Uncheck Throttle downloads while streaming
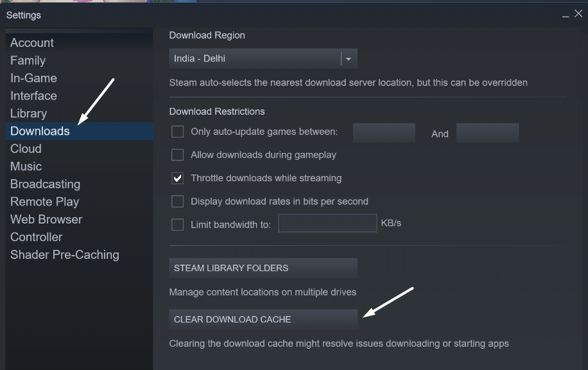Image resolution: width=588 pixels, height=370 pixels. [x=178, y=178]
